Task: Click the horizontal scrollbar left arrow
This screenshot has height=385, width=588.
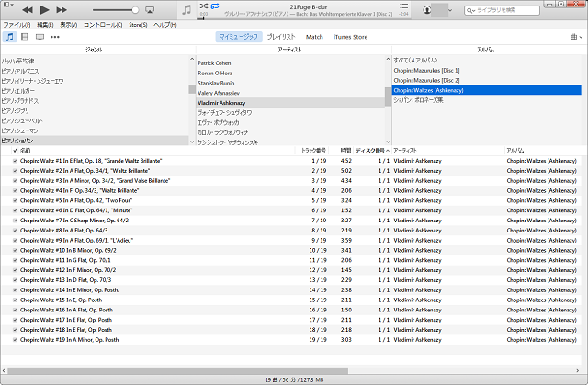Action: pyautogui.click(x=4, y=370)
